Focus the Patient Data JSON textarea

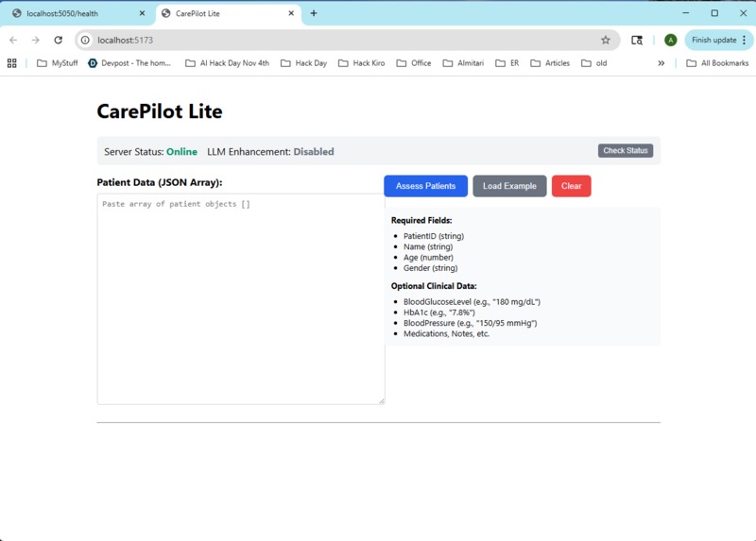[x=241, y=299]
